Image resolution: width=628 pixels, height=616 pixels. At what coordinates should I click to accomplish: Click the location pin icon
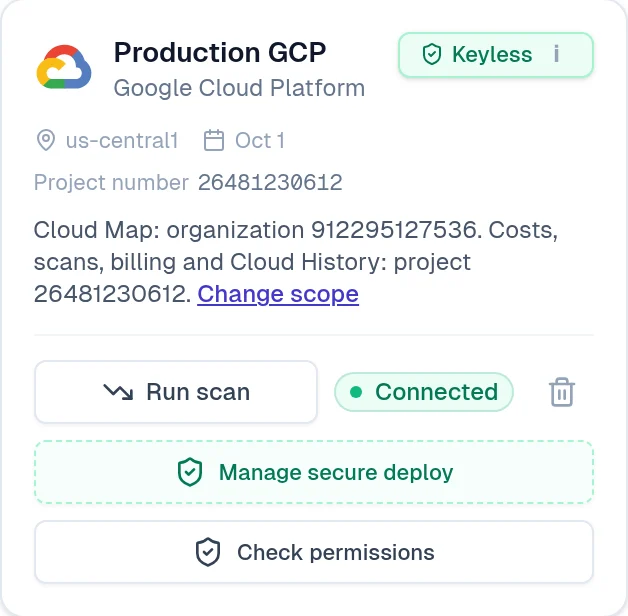point(46,140)
